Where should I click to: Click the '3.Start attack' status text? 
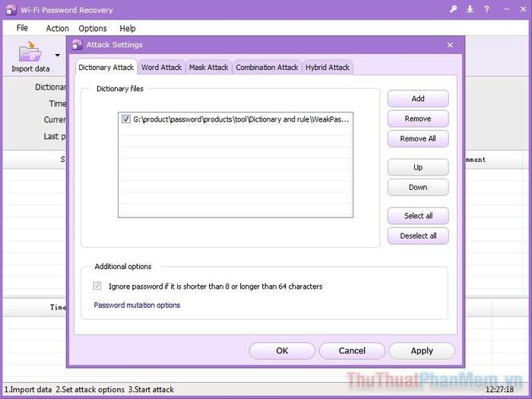point(151,389)
